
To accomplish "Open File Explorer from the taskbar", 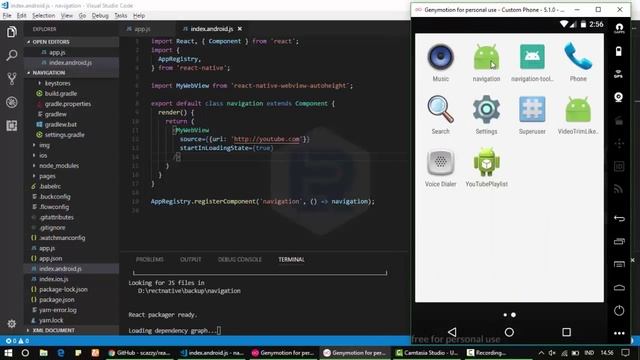I will (43, 353).
